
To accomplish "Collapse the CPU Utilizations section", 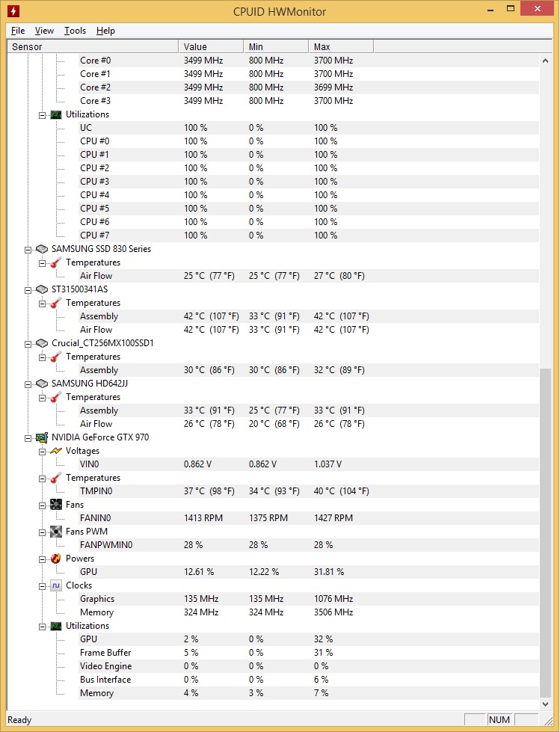I will click(x=42, y=115).
